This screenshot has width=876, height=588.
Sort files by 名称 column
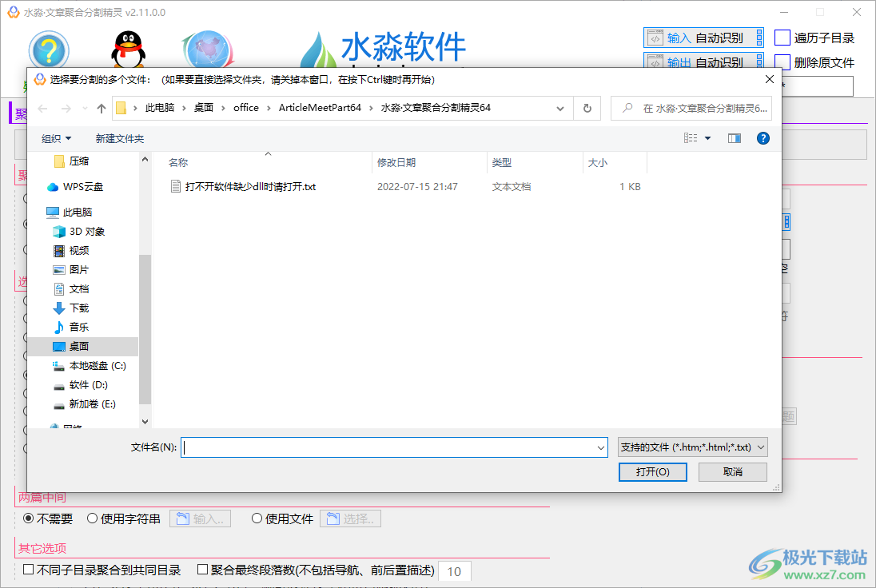click(x=178, y=162)
